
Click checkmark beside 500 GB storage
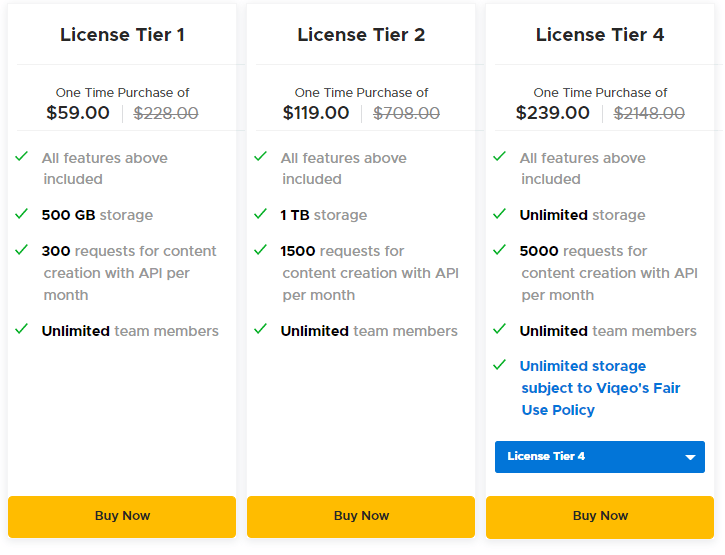(x=21, y=214)
